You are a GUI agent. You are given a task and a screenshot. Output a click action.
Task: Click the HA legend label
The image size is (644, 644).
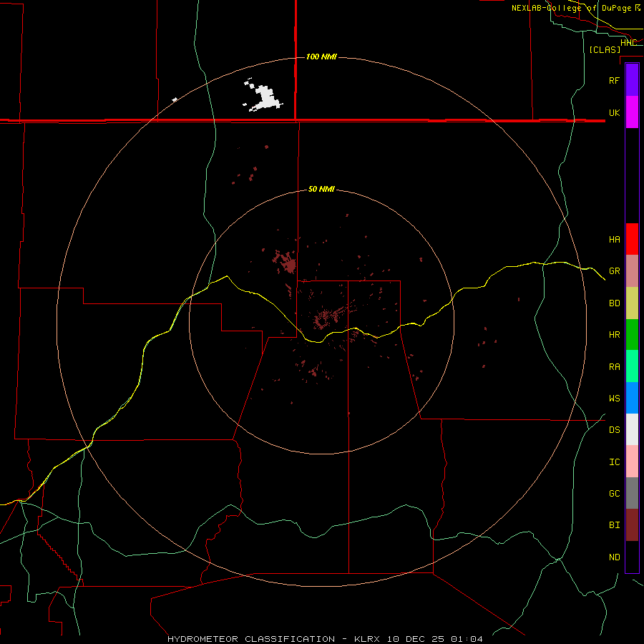tap(614, 239)
